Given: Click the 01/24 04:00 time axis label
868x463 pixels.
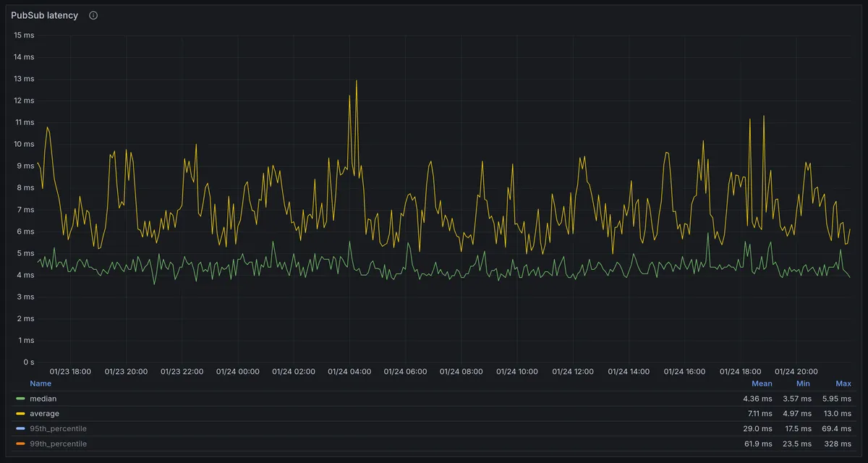Looking at the screenshot, I should (x=349, y=372).
